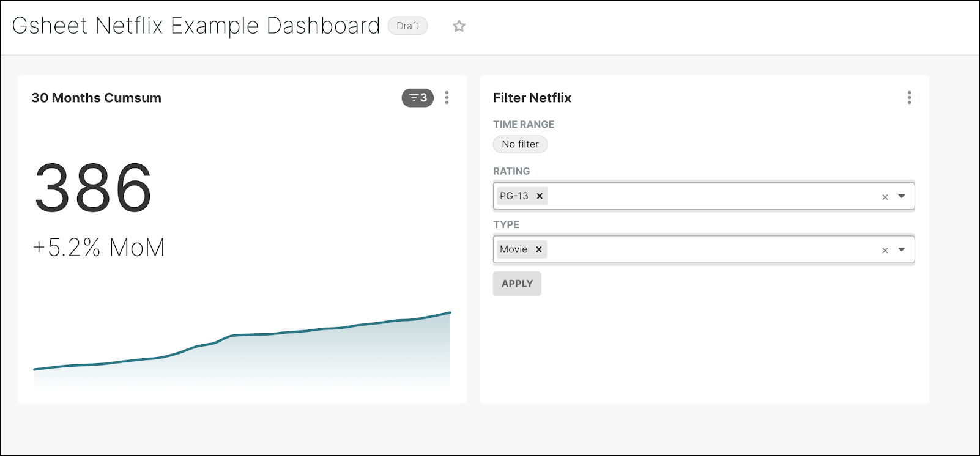Click the RATING label
Screen dimensions: 980x456
[x=511, y=171]
